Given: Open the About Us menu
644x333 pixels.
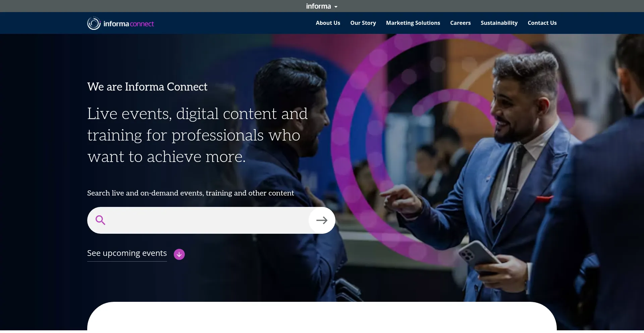Looking at the screenshot, I should 328,23.
